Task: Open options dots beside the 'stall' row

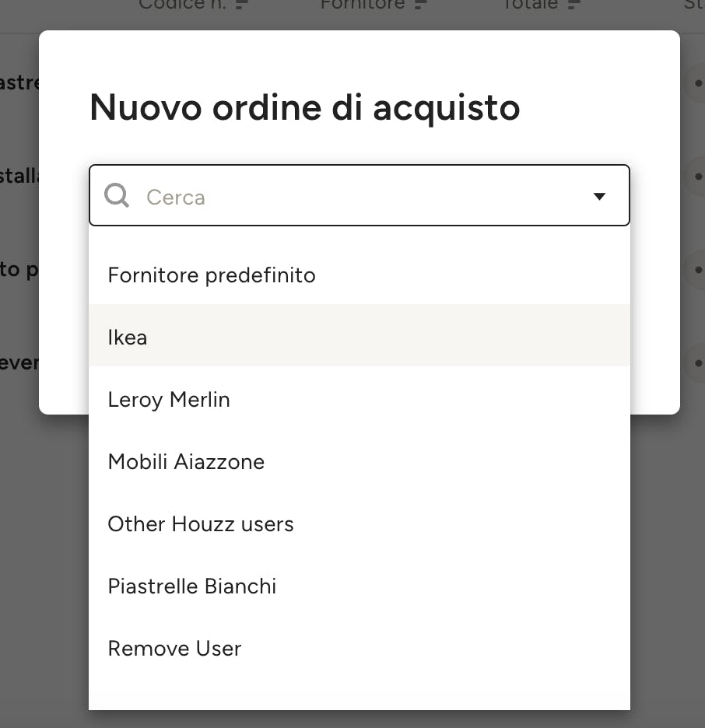Action: click(697, 177)
